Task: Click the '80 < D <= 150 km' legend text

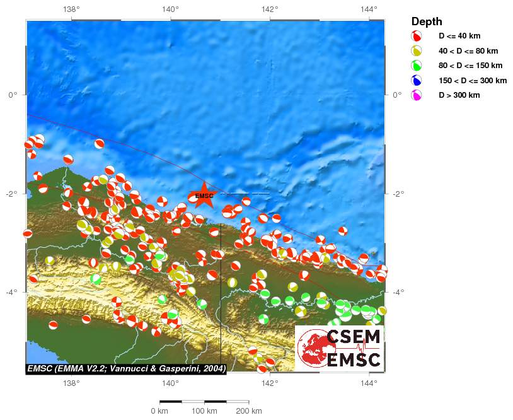Action: [470, 66]
